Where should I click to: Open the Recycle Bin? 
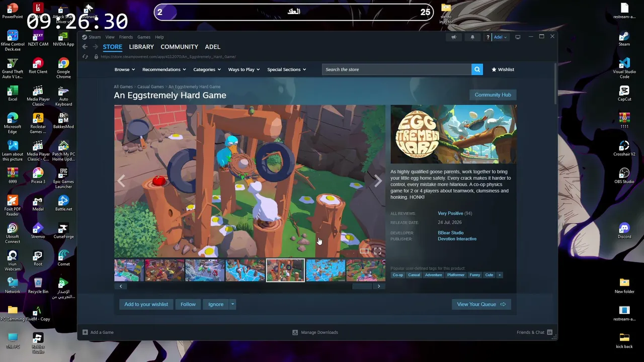pos(38,286)
